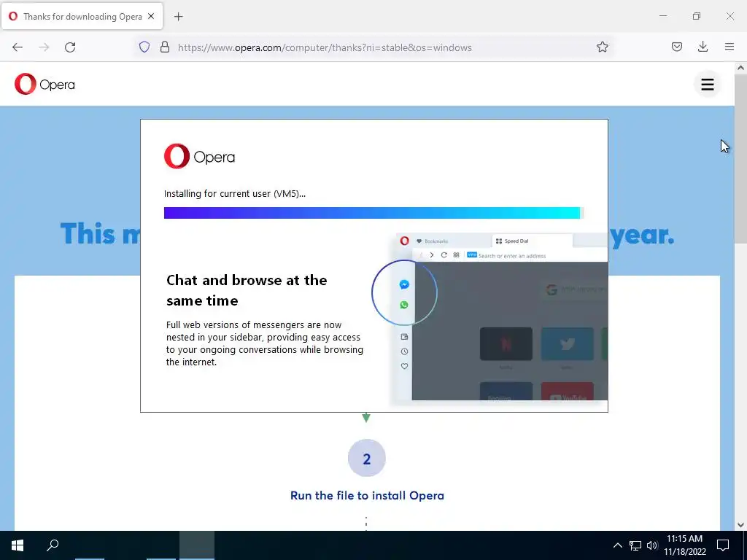Restore down the Firefox window
The height and width of the screenshot is (560, 747).
click(x=697, y=16)
